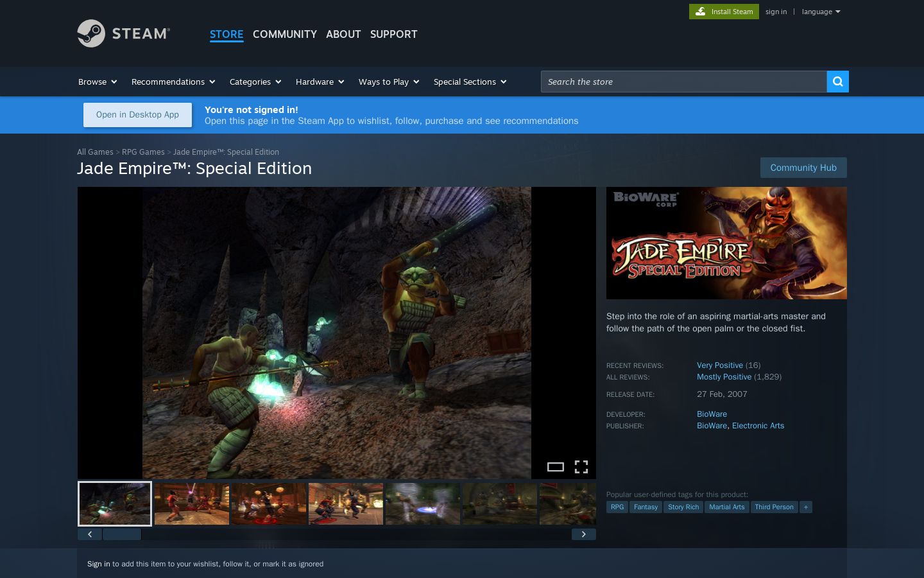Open the Community Hub
The image size is (924, 578).
click(x=803, y=168)
